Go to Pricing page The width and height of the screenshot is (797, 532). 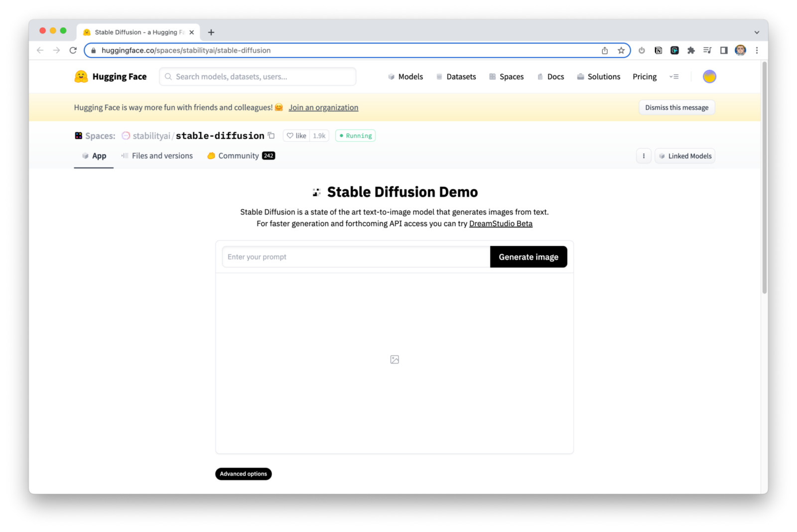[645, 77]
